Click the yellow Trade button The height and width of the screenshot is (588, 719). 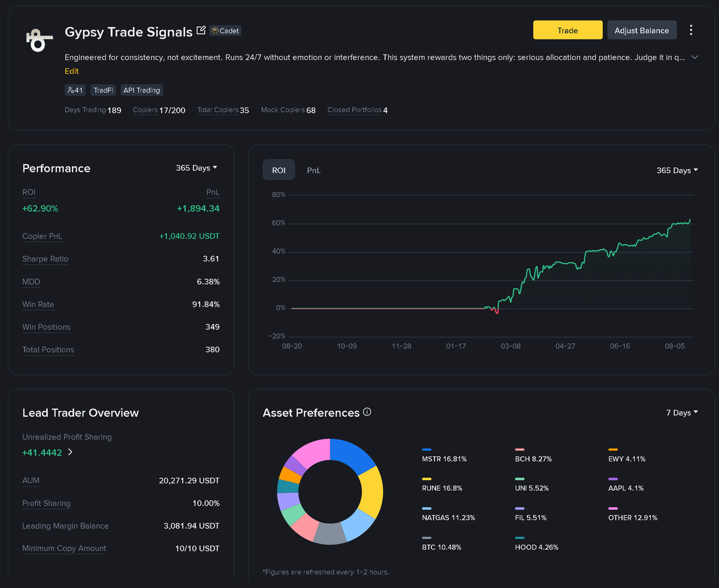point(567,30)
